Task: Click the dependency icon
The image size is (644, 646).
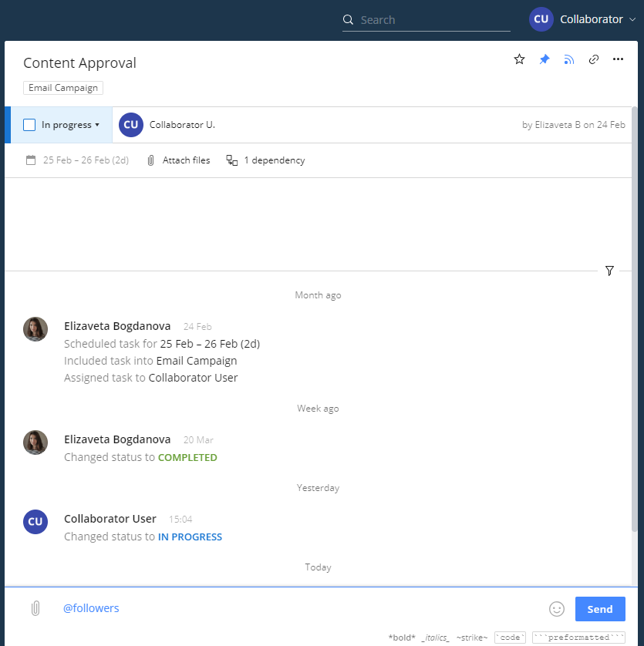Action: (231, 160)
